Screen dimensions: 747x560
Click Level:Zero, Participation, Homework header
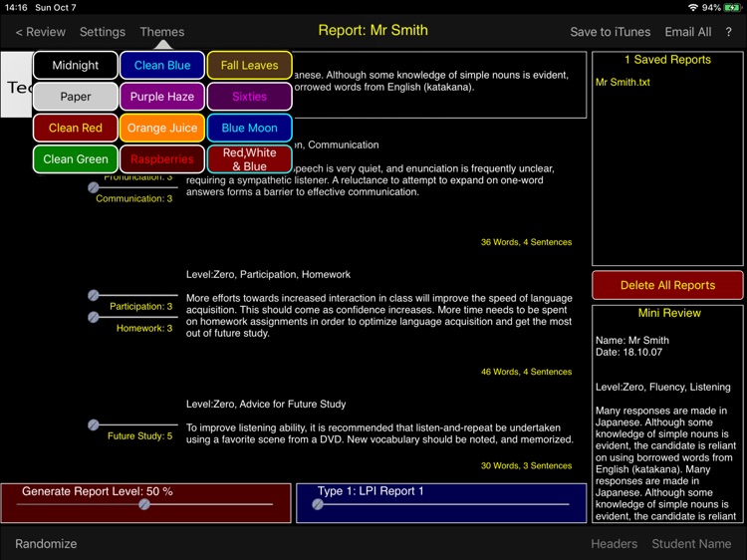coord(268,274)
